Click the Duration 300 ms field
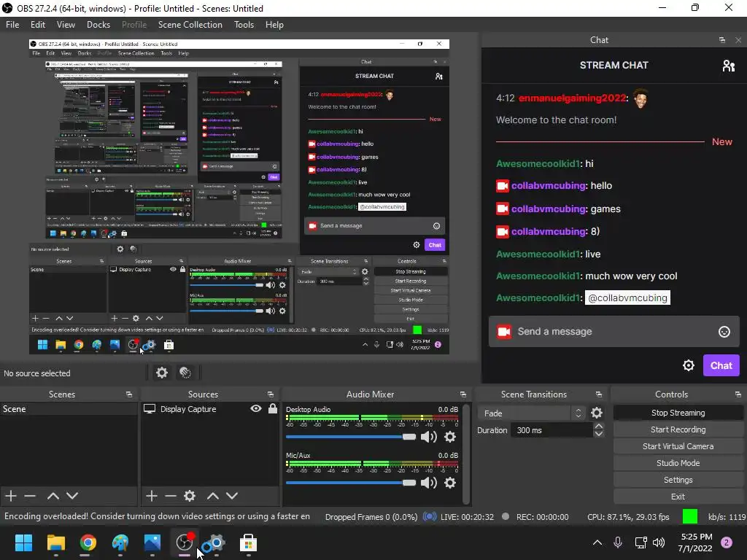The width and height of the screenshot is (747, 560). click(x=551, y=430)
